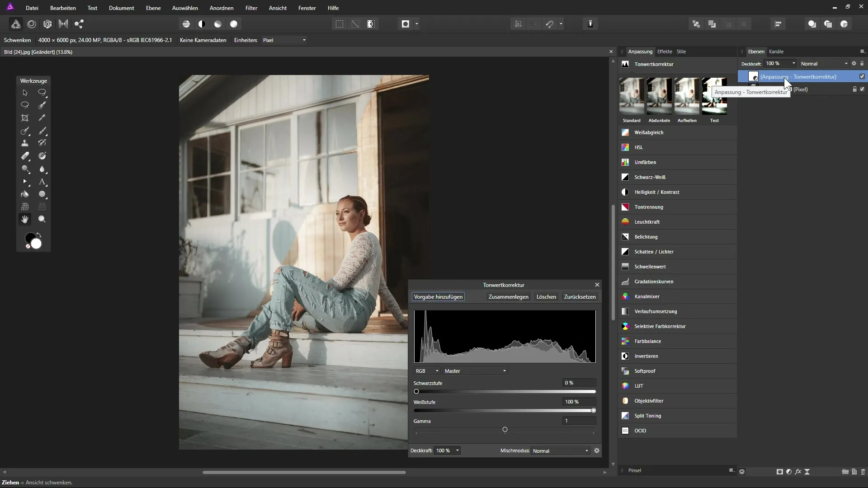Apply auto levels from toolbar
The width and height of the screenshot is (868, 488).
click(186, 24)
